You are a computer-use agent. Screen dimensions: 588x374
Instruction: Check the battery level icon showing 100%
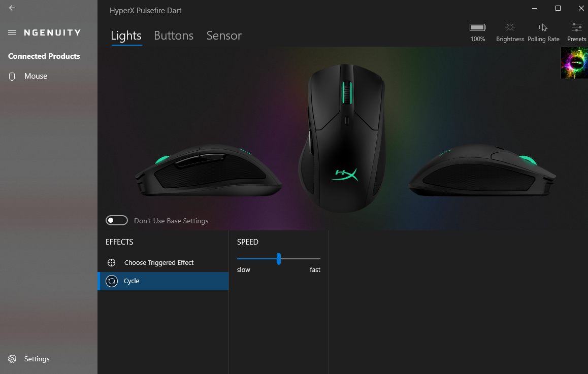pos(477,27)
